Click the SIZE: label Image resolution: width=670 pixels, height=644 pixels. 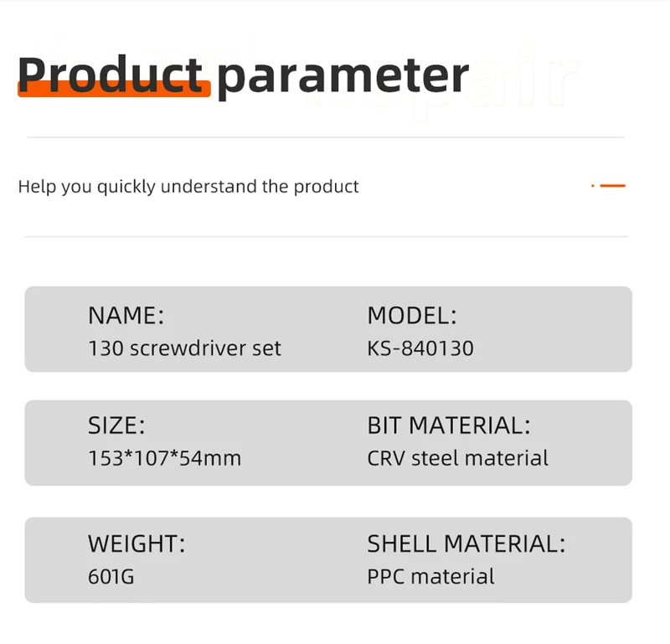(116, 425)
